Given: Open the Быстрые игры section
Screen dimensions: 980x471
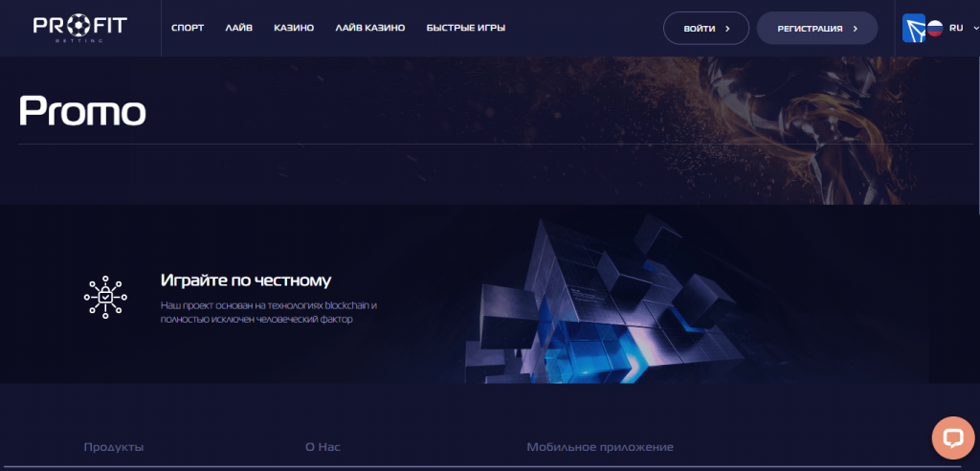Looking at the screenshot, I should (466, 28).
